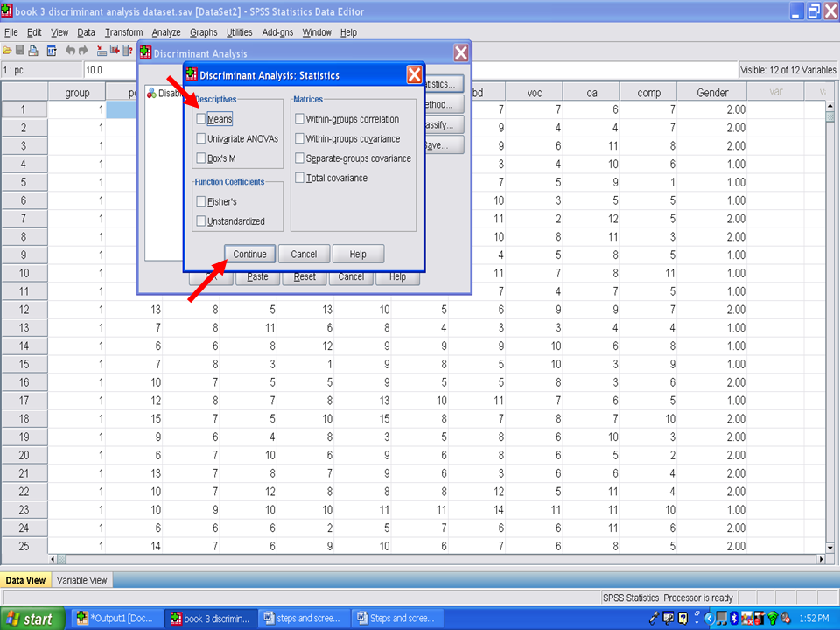The width and height of the screenshot is (840, 630).
Task: Click the green wireless network tray icon
Action: point(773,619)
